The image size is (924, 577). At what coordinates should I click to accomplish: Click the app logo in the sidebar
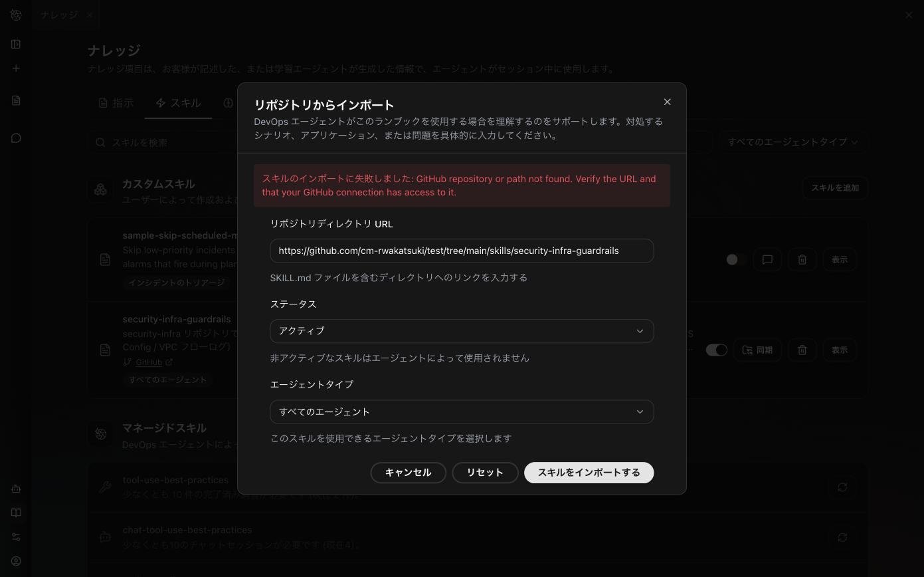pyautogui.click(x=16, y=15)
